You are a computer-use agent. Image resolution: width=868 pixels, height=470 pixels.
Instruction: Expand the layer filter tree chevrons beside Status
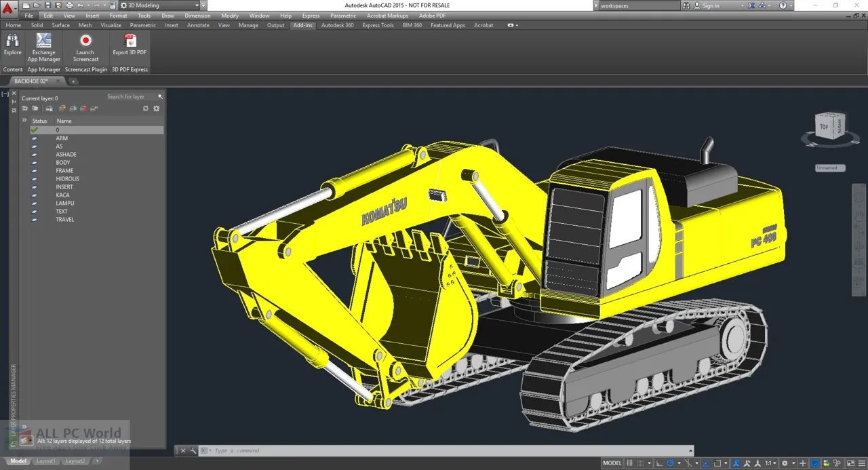click(24, 120)
